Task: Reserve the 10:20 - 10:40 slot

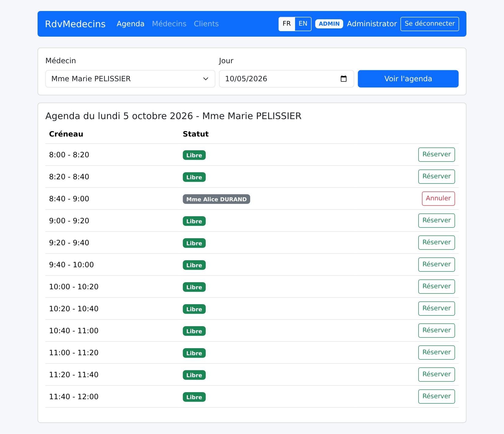Action: pos(436,308)
